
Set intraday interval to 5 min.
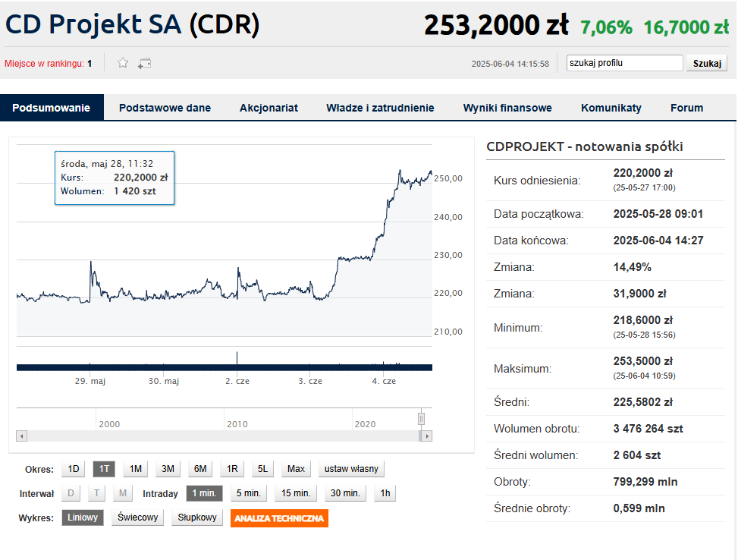249,493
